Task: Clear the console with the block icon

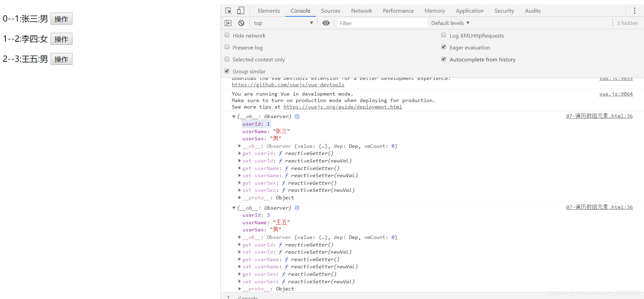Action: [241, 23]
